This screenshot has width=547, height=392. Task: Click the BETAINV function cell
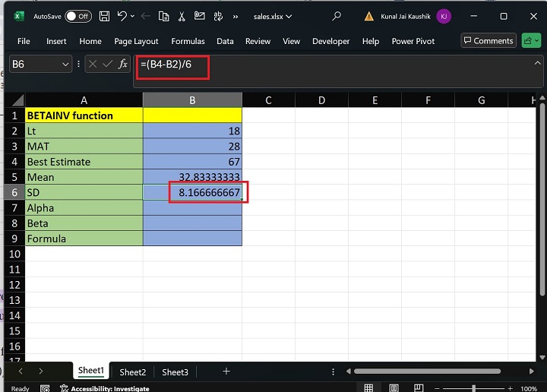84,115
